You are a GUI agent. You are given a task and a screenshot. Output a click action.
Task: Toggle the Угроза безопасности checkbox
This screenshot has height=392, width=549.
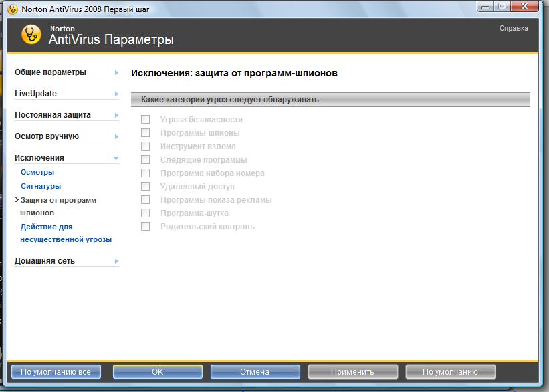145,120
